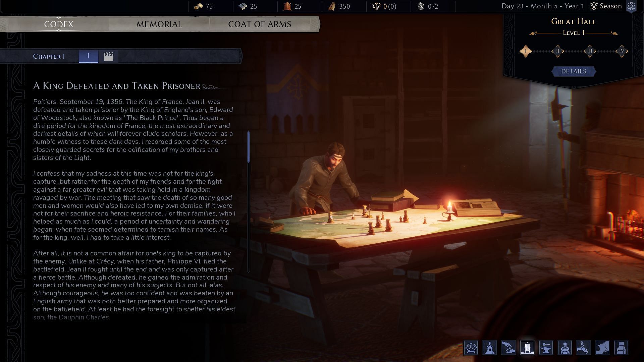Viewport: 644px width, 362px height.
Task: Toggle Chapter I journal entry view
Action: [x=88, y=56]
